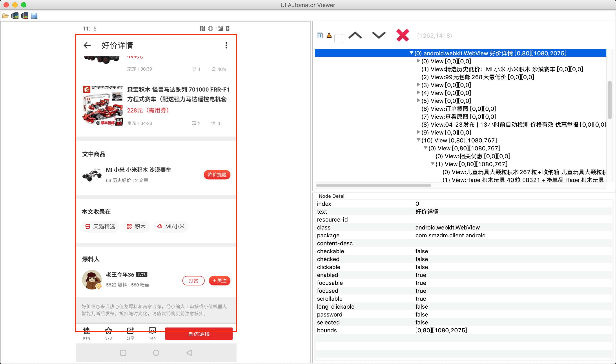Tap the 积木 tag
The height and width of the screenshot is (364, 616).
[x=136, y=226]
